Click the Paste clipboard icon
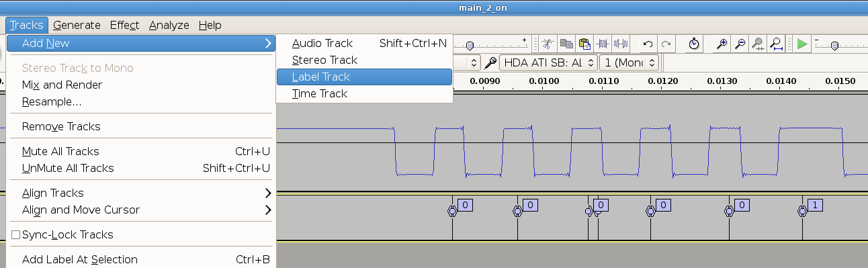The image size is (868, 268). pyautogui.click(x=584, y=44)
